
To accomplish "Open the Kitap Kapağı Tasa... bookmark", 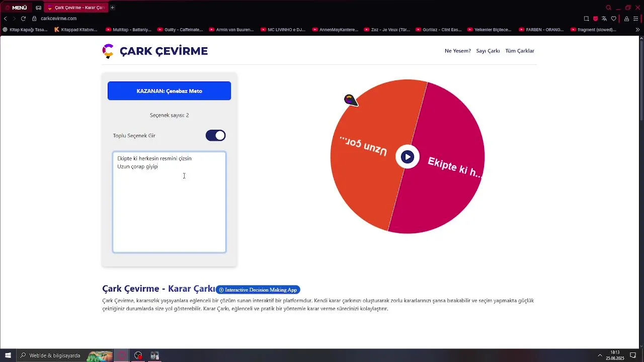I will [x=25, y=30].
